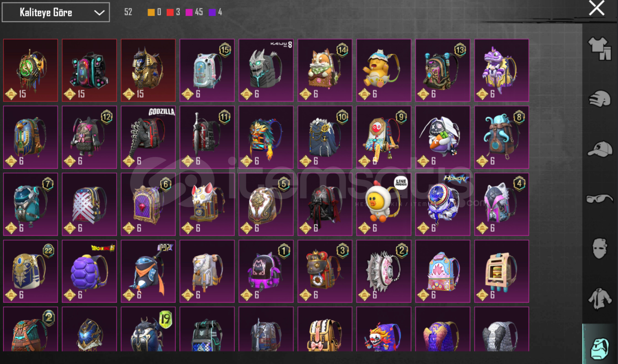Viewport: 618px width, 364px height.
Task: Open the glasses category icon
Action: (599, 199)
